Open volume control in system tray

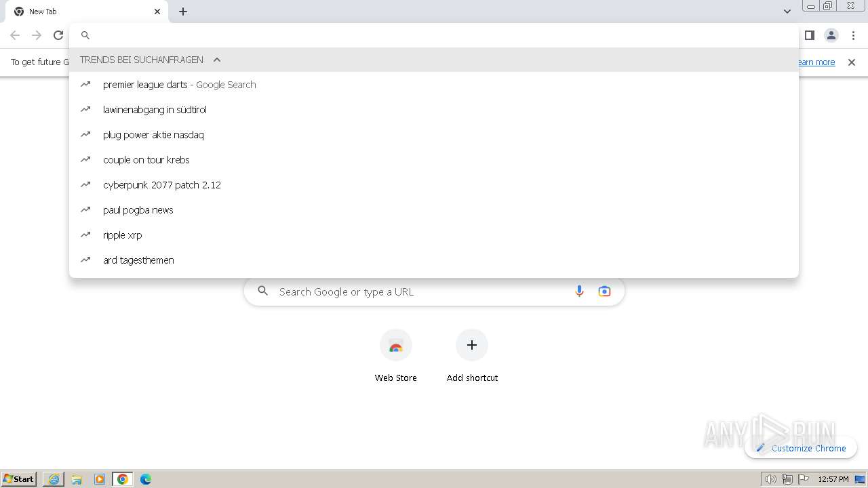[x=770, y=479]
